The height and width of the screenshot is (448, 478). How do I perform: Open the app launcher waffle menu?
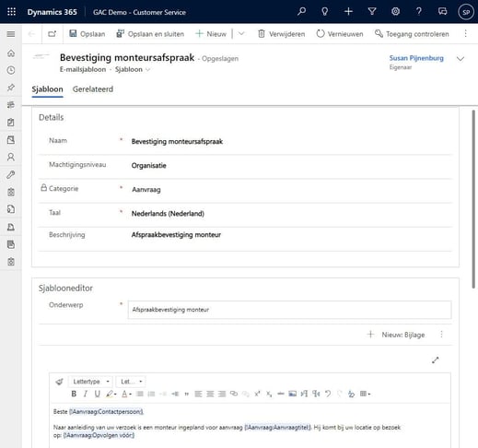click(x=11, y=12)
